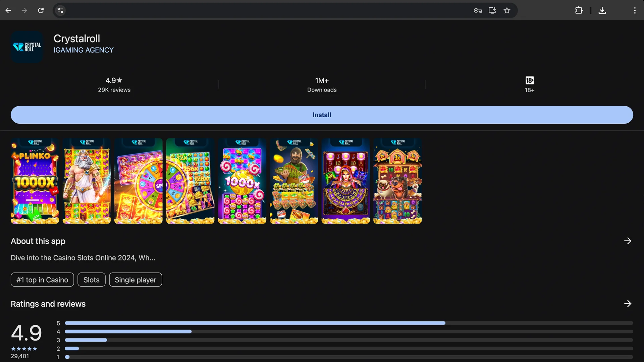Open the browser extensions puzzle icon
Image resolution: width=644 pixels, height=362 pixels.
coord(579,10)
